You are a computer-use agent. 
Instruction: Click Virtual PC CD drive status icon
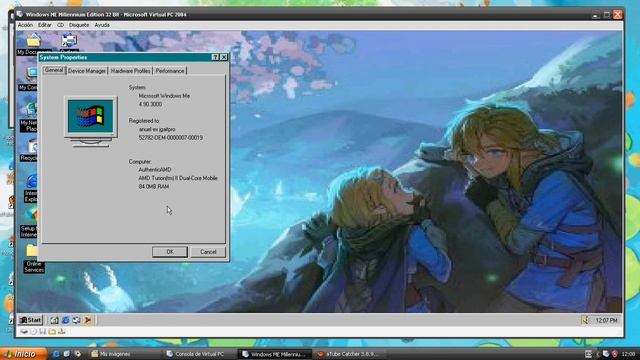coord(33,331)
